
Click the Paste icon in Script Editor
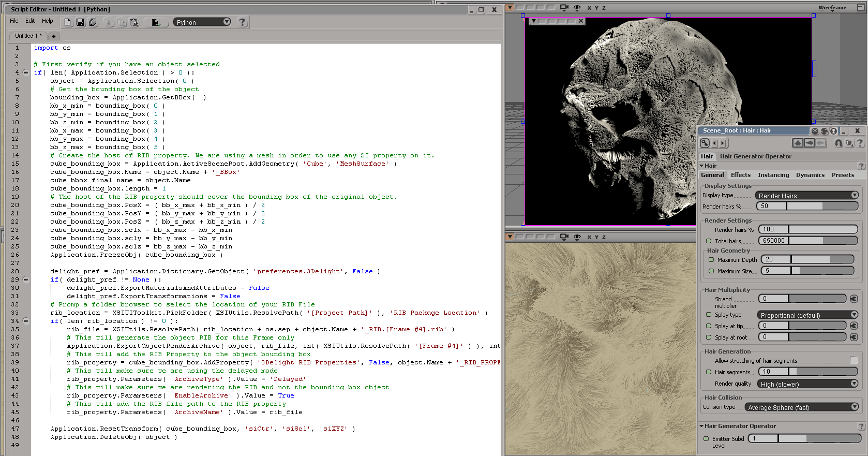134,22
